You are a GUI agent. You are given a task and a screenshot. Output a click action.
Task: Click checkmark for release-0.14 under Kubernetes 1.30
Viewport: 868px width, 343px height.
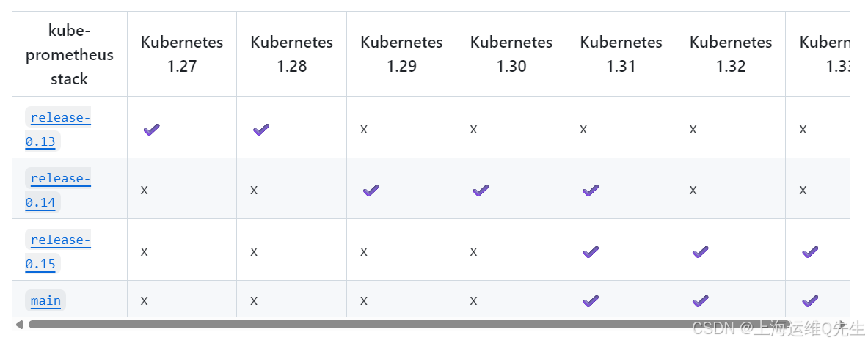click(x=481, y=191)
